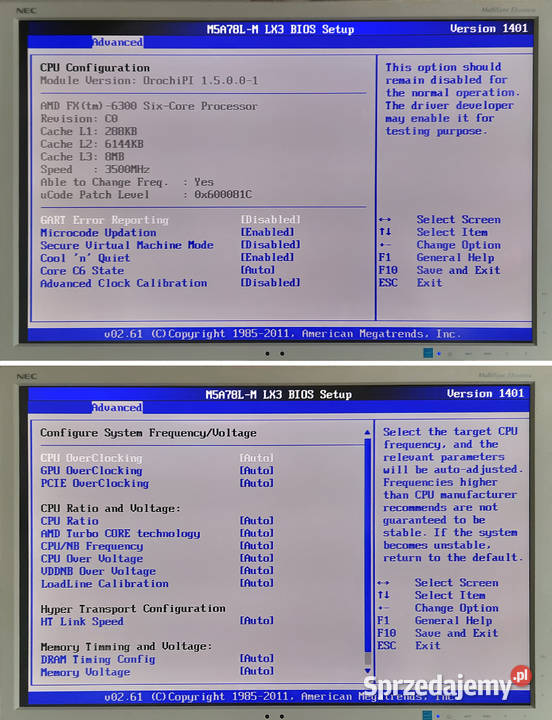Click the scrollbar up arrow in settings list
Image resolution: width=552 pixels, height=720 pixels.
367,433
